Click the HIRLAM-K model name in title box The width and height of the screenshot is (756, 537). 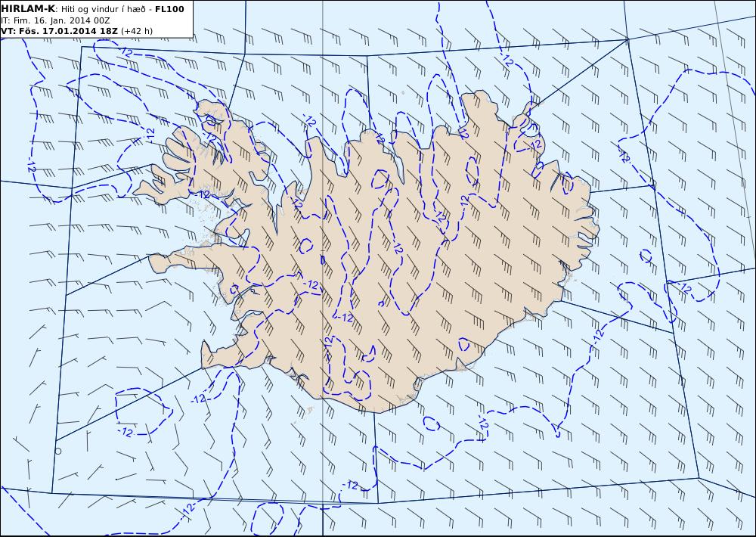pos(29,9)
